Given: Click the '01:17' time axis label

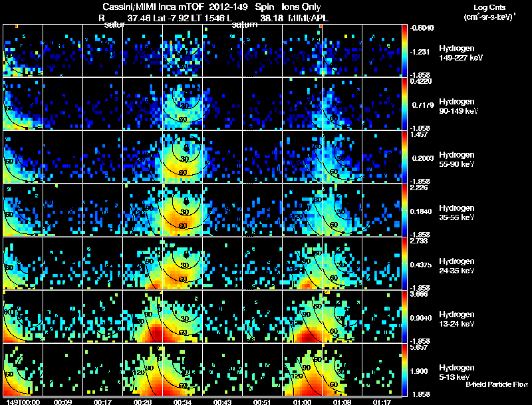Looking at the screenshot, I should point(382,402).
